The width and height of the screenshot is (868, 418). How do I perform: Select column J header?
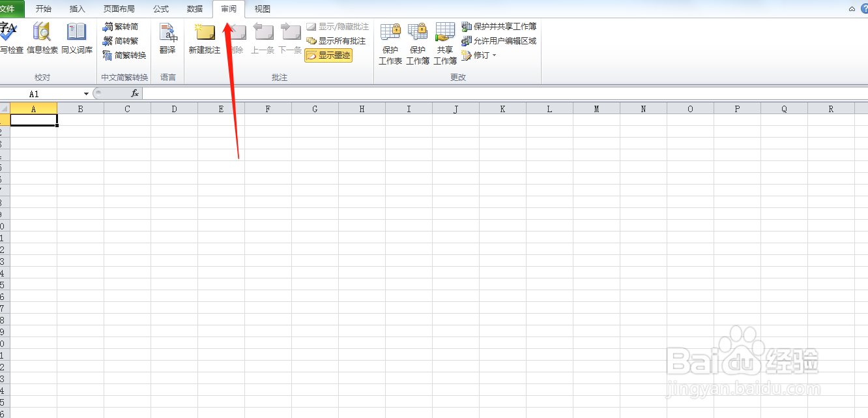tap(456, 109)
